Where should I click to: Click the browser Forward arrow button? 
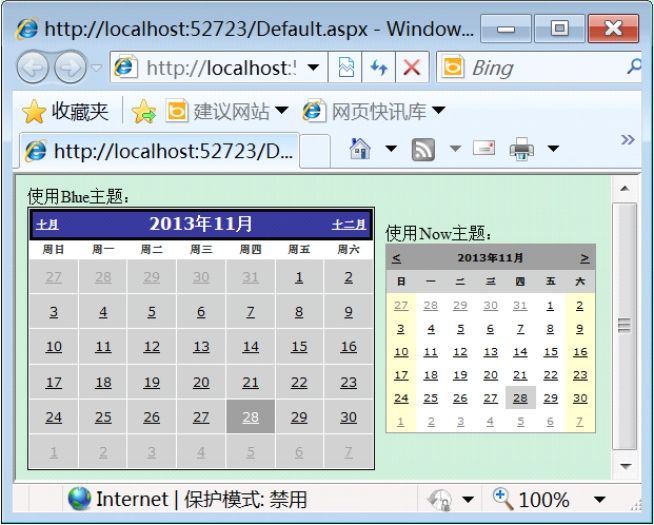pyautogui.click(x=70, y=67)
